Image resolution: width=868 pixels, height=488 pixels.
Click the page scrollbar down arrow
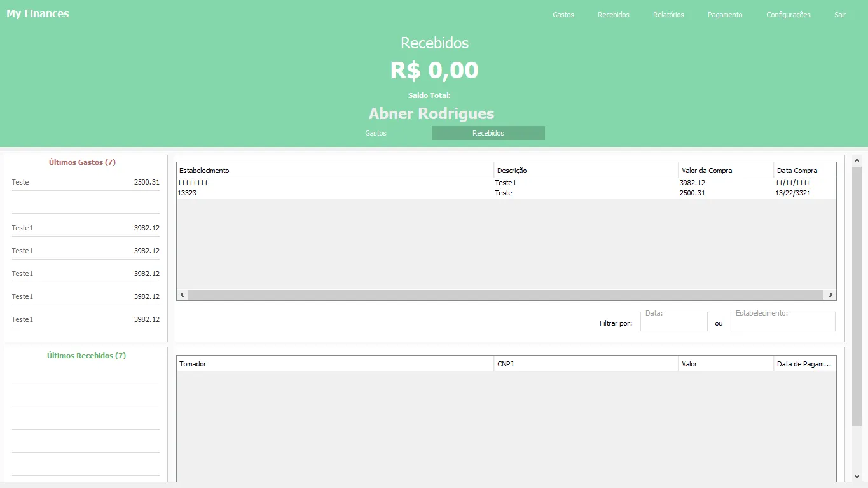coord(857,476)
